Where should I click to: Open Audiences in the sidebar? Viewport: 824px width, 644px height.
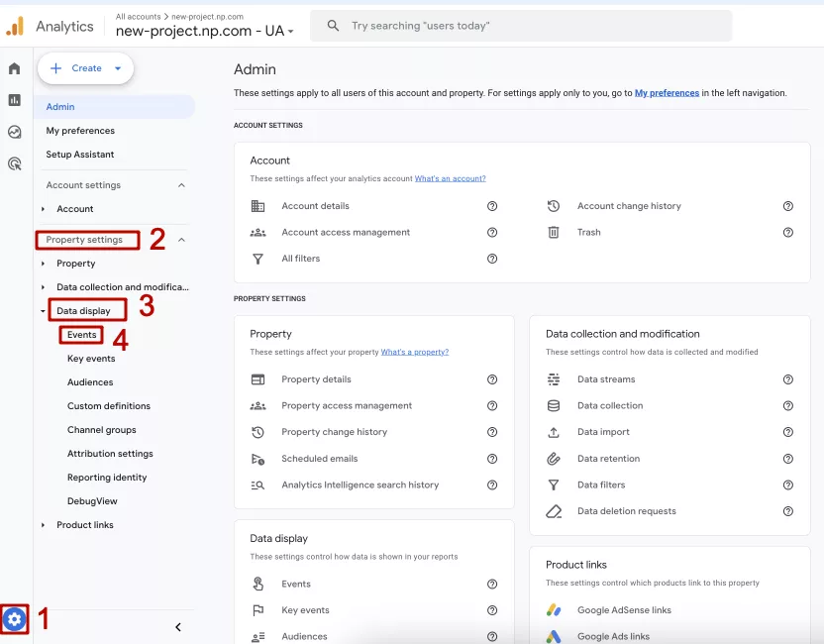[x=90, y=382]
